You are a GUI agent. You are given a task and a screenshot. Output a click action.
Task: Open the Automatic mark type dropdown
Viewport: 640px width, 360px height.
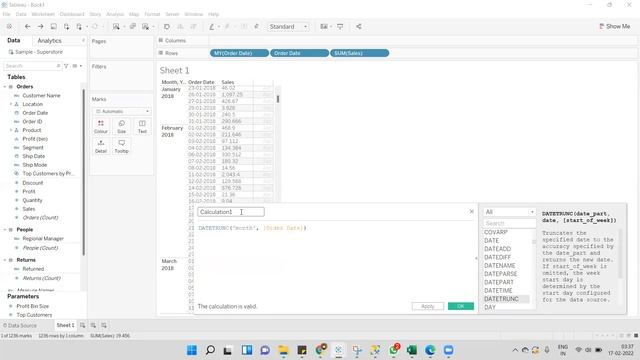[x=122, y=111]
